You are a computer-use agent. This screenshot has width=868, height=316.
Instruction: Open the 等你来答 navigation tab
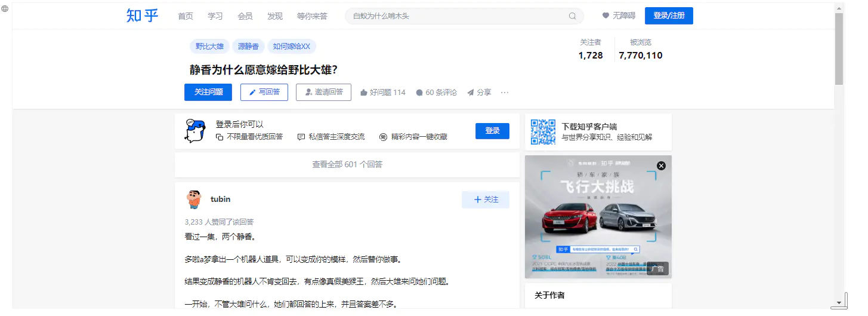coord(312,16)
